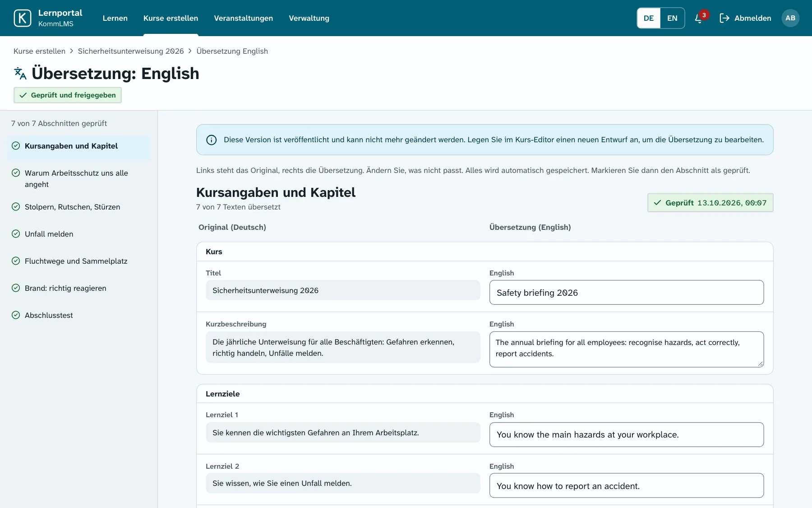Click checkmark in Geprüft und freigegeben badge
Screen dimensions: 812x508
point(23,95)
